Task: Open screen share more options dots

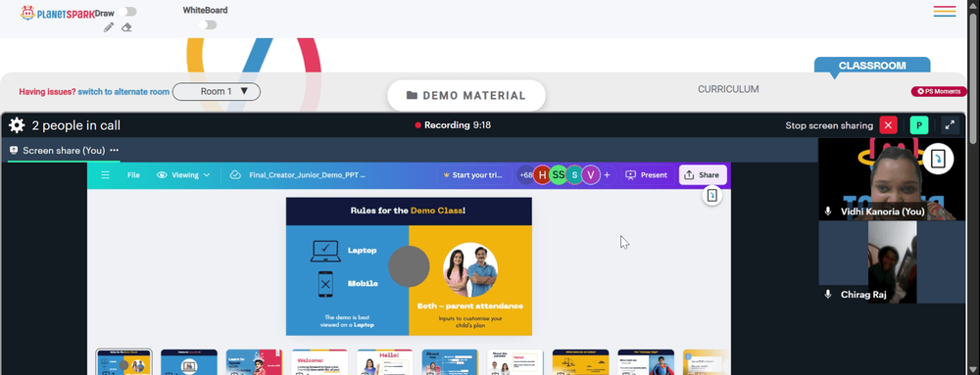Action: (x=115, y=151)
